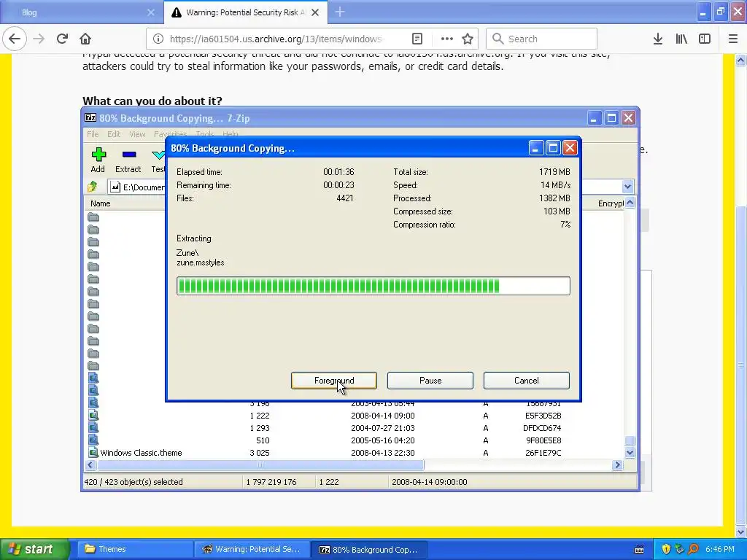The width and height of the screenshot is (747, 560).
Task: Open the Edit menu in 7-Zip
Action: coord(114,134)
